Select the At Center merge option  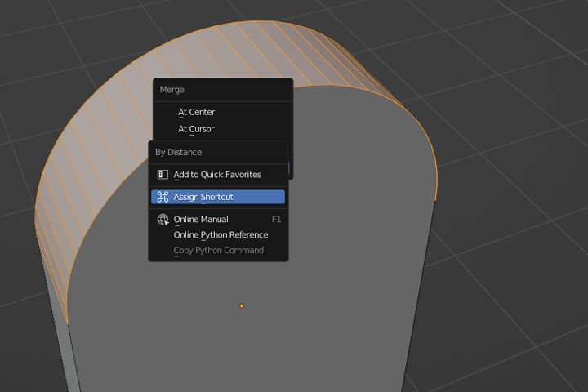coord(223,112)
